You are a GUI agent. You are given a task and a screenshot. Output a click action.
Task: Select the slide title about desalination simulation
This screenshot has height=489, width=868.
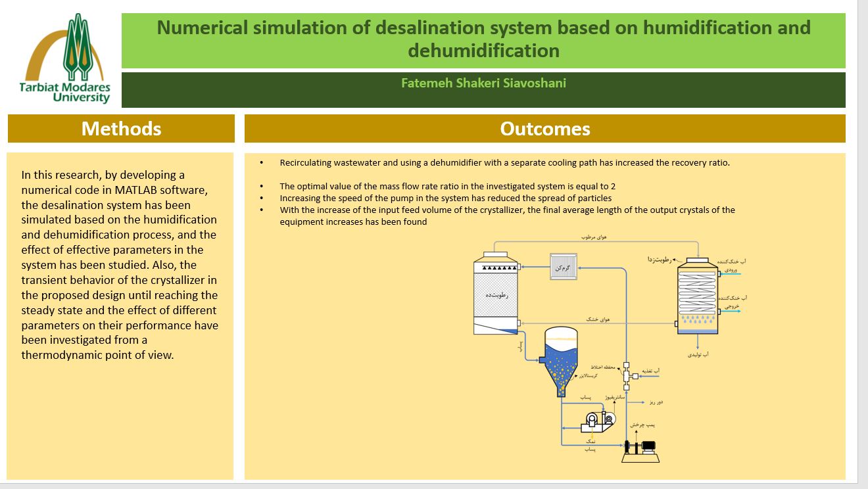pos(483,39)
